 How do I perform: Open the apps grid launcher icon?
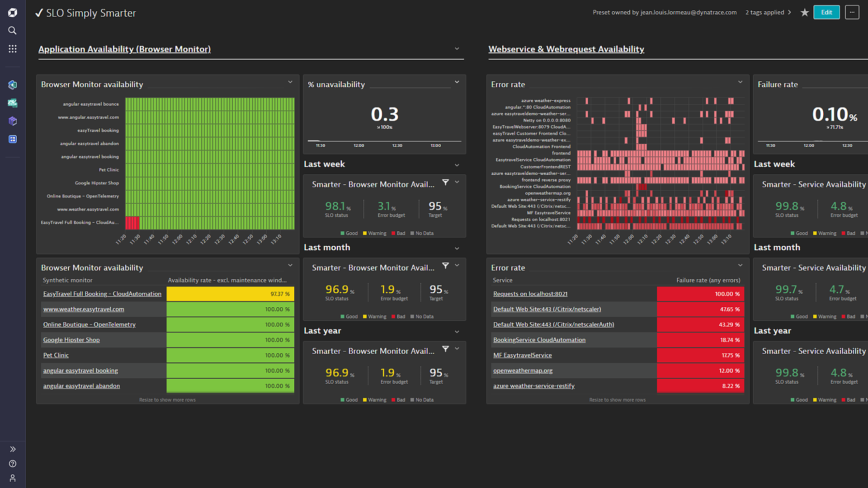(13, 49)
